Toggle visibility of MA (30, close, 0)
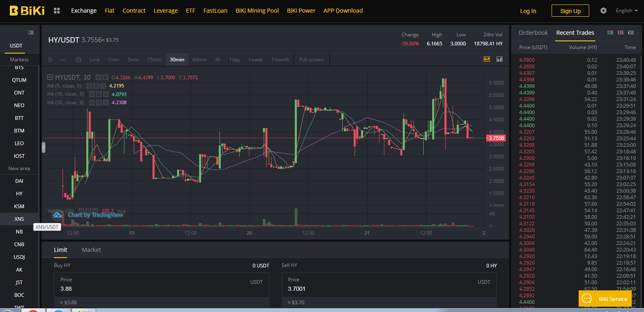The height and width of the screenshot is (312, 644). pos(92,103)
